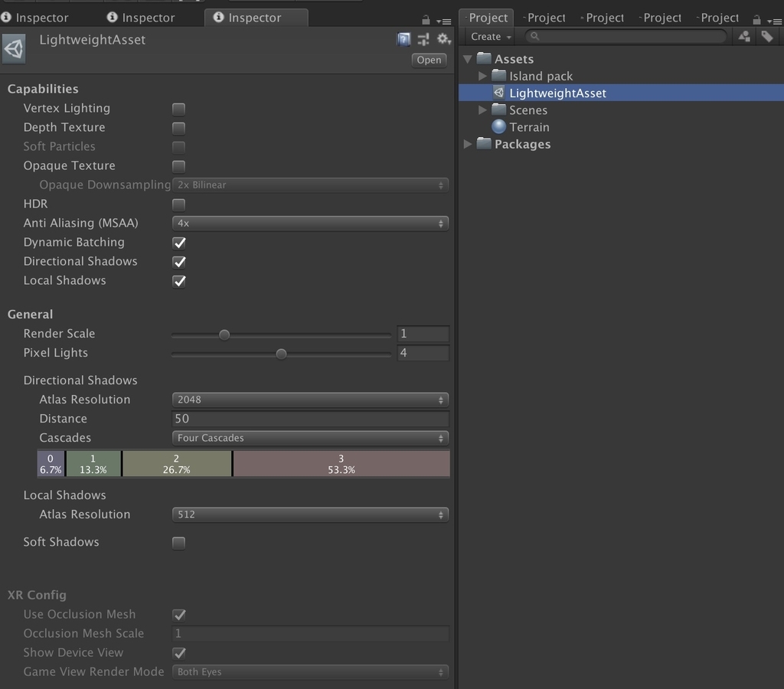Click the Open button for LightweightAsset
The height and width of the screenshot is (689, 784).
point(429,60)
